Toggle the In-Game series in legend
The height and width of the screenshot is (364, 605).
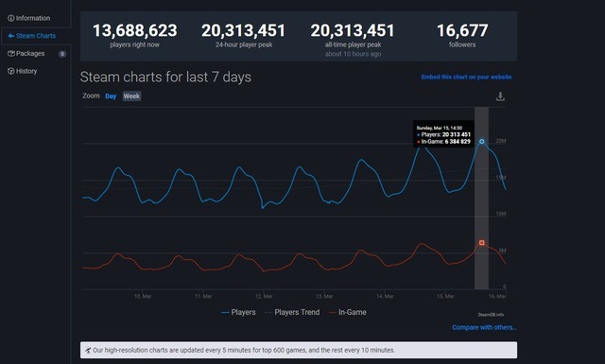click(x=347, y=312)
